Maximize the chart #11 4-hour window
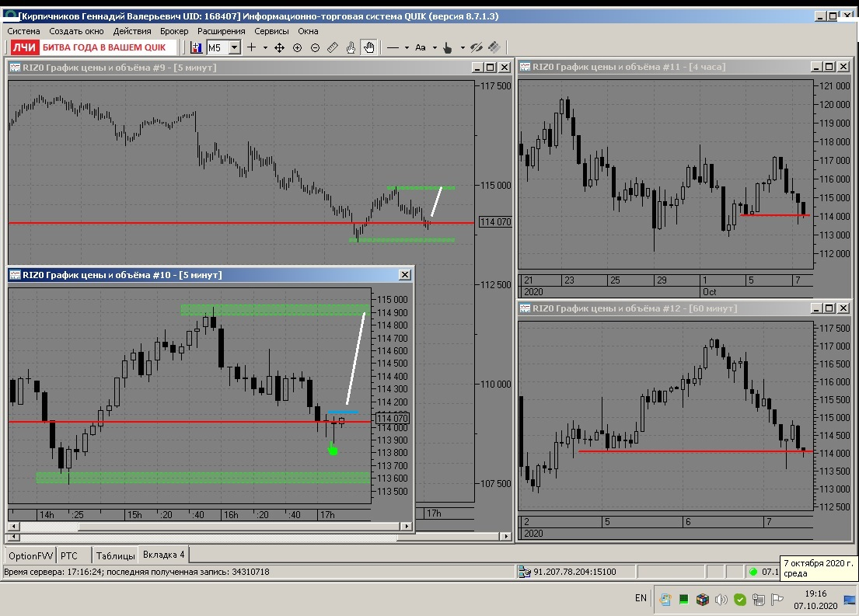This screenshot has width=859, height=616. [829, 67]
